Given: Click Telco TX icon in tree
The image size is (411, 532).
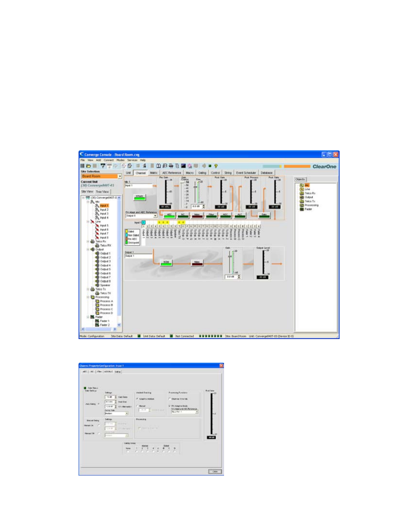Looking at the screenshot, I should [x=97, y=293].
